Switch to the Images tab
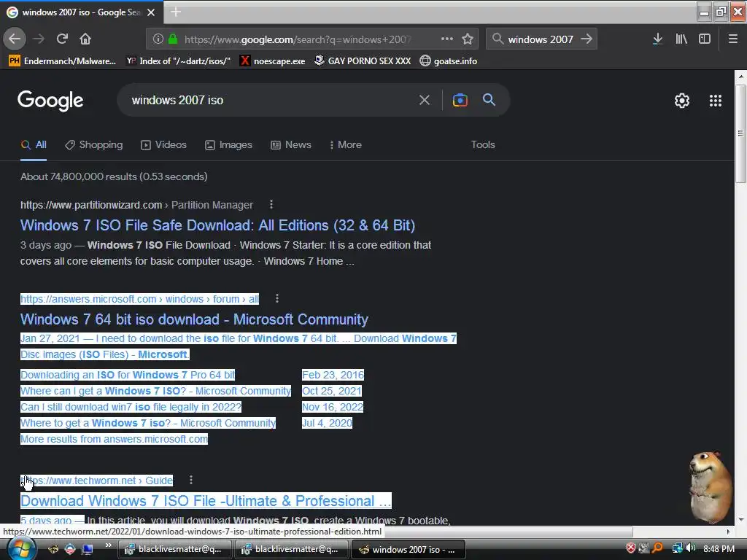 [228, 145]
